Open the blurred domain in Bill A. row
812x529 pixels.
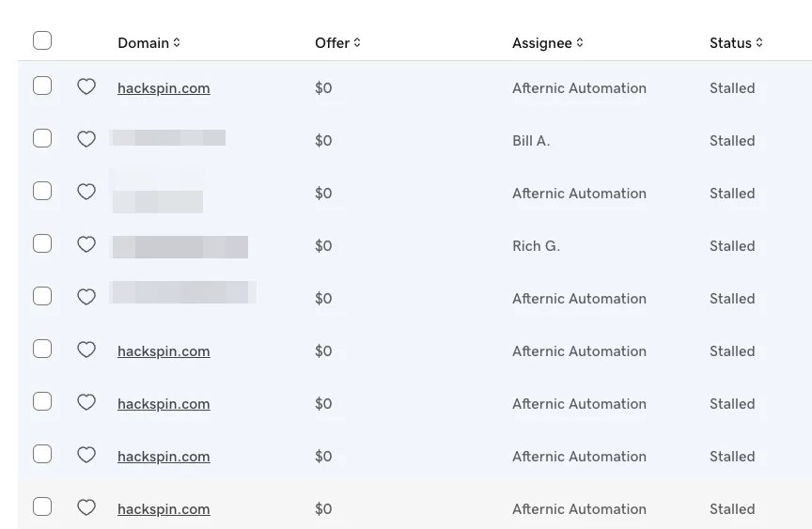point(169,138)
